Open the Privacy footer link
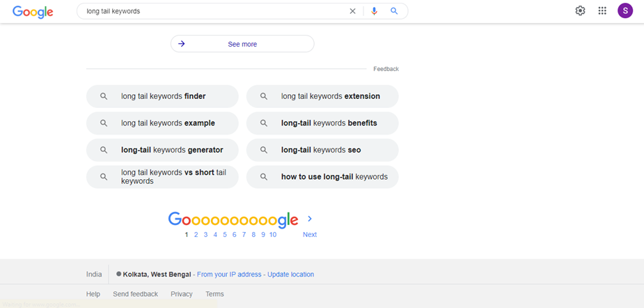The width and height of the screenshot is (644, 308). pos(181,294)
